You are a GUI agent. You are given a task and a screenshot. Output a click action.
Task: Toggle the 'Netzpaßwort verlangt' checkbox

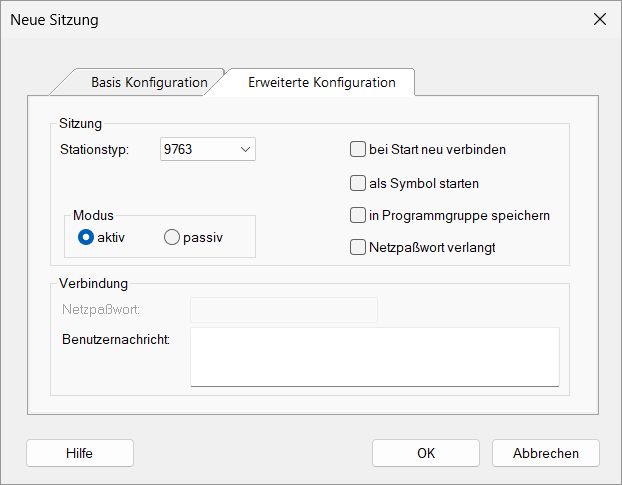point(358,247)
